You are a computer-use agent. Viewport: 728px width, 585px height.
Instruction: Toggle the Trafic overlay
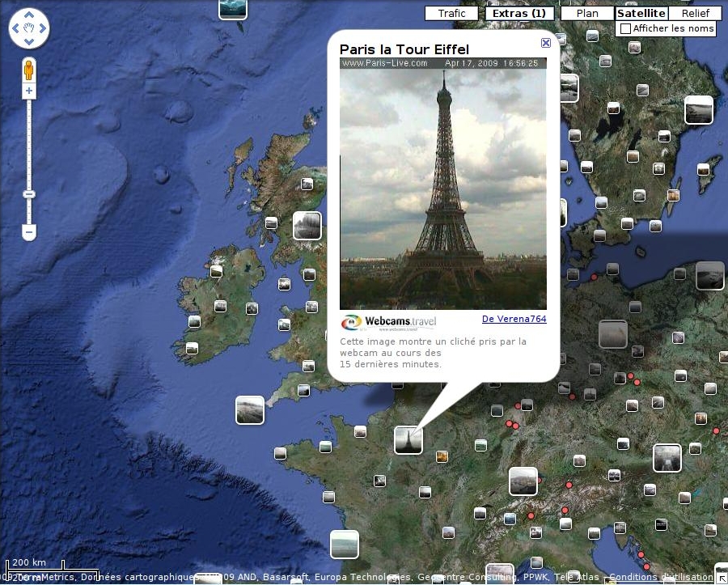click(451, 13)
